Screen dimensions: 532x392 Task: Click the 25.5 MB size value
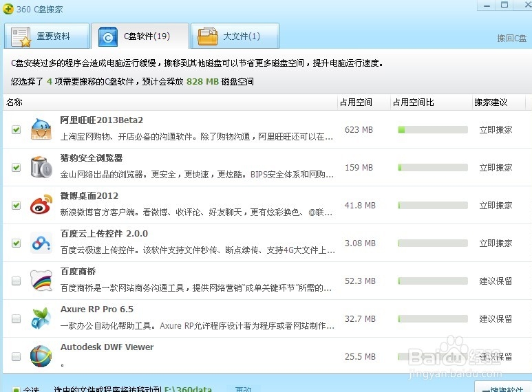pos(360,356)
